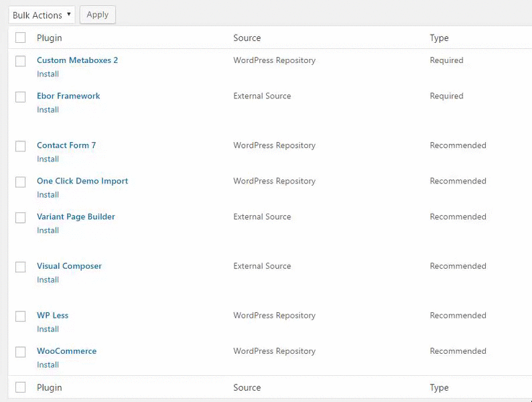
Task: Click the Apply button
Action: click(98, 15)
